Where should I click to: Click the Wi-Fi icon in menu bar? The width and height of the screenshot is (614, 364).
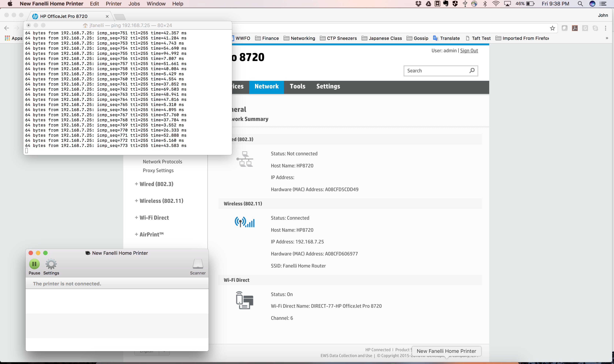(x=496, y=4)
